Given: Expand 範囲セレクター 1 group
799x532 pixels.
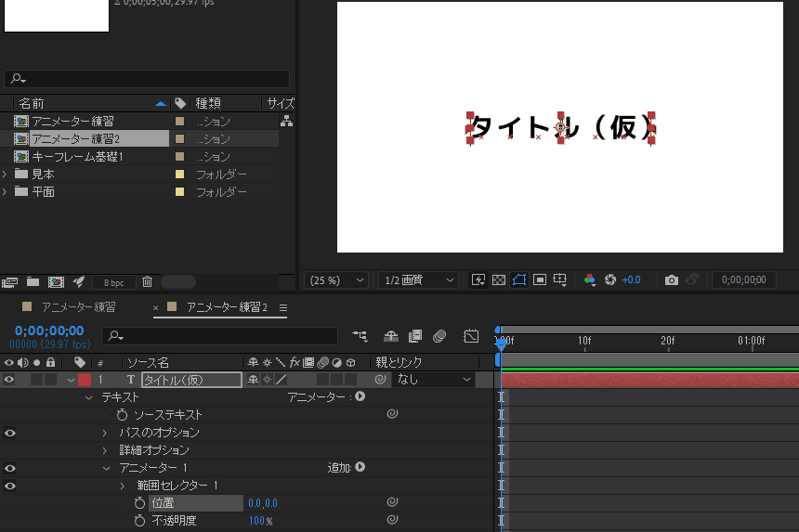Looking at the screenshot, I should tap(123, 487).
